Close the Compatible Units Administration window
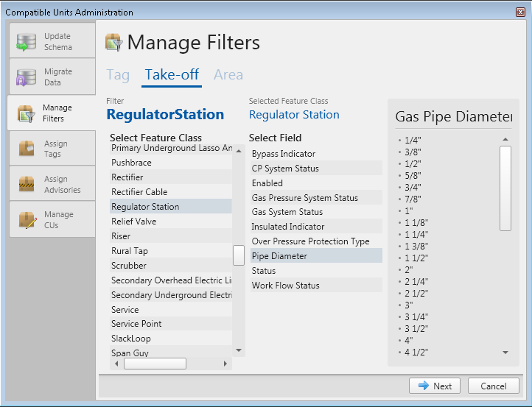The height and width of the screenshot is (407, 532). pyautogui.click(x=520, y=13)
